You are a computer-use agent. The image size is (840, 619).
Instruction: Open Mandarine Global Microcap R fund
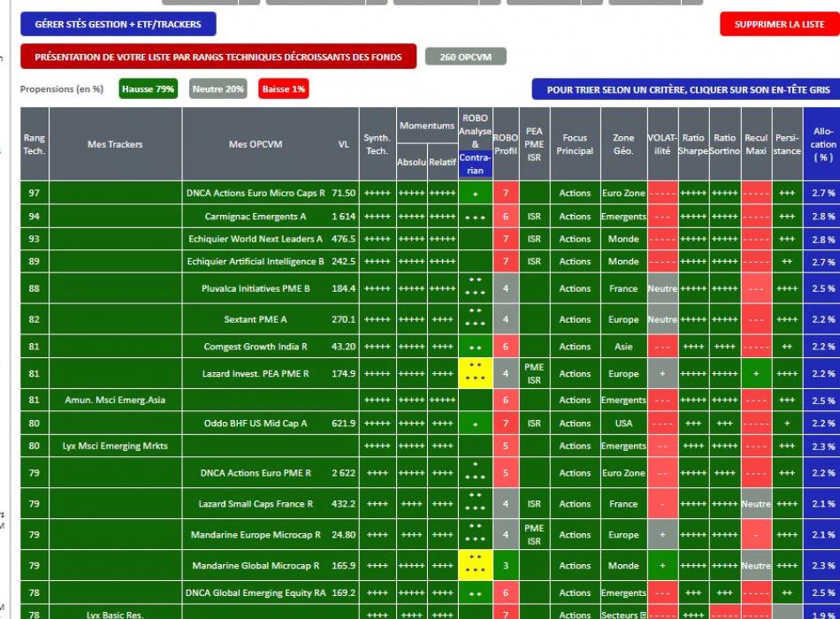pyautogui.click(x=256, y=565)
